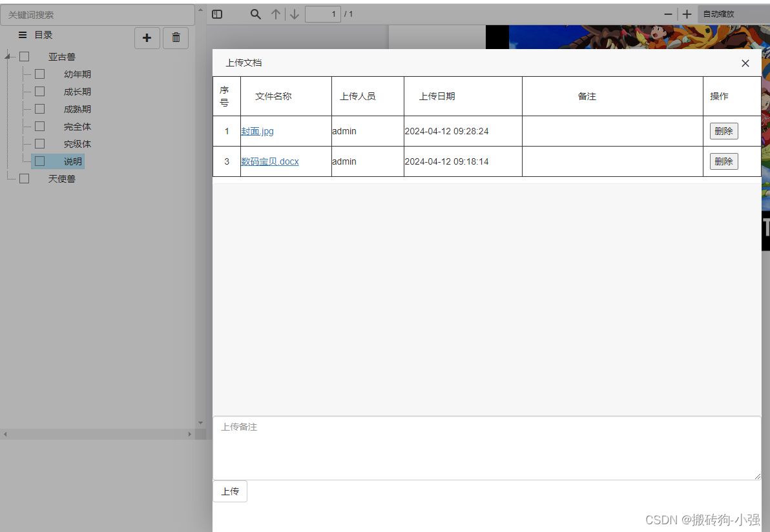This screenshot has width=770, height=532.
Task: Check the 亚古兽 checkbox
Action: click(x=24, y=57)
